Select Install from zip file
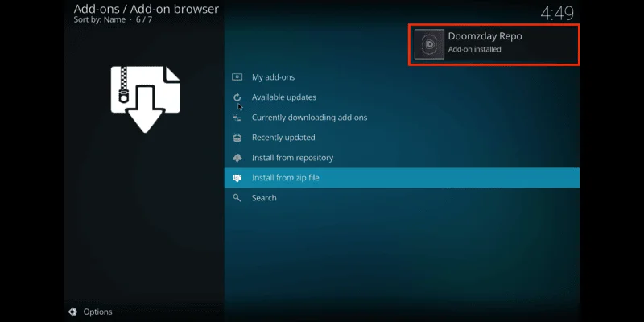 pyautogui.click(x=402, y=178)
